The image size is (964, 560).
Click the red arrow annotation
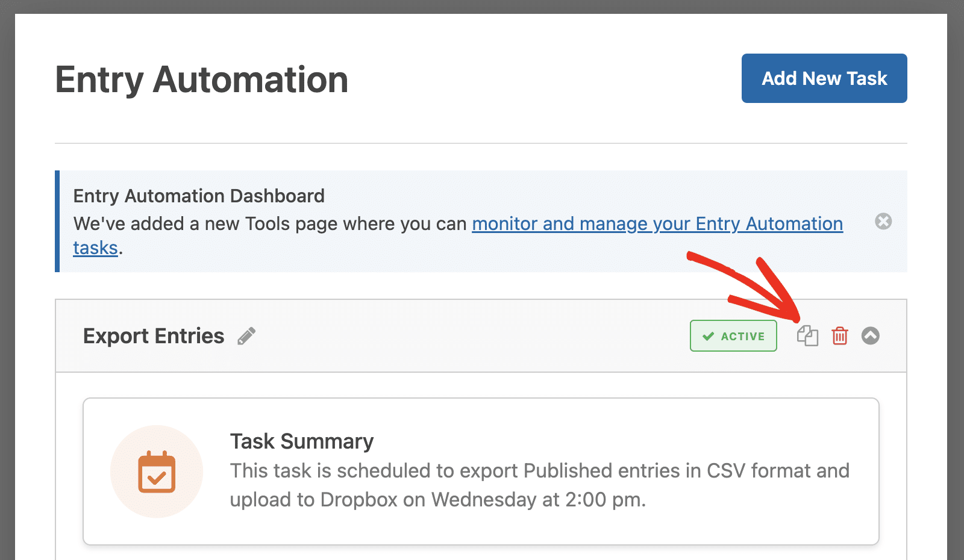pyautogui.click(x=746, y=287)
